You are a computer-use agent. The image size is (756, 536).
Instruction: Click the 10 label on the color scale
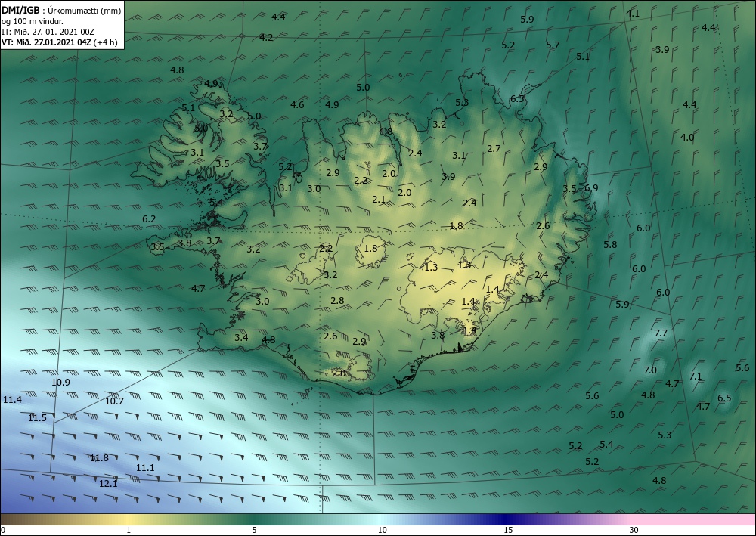(x=382, y=530)
